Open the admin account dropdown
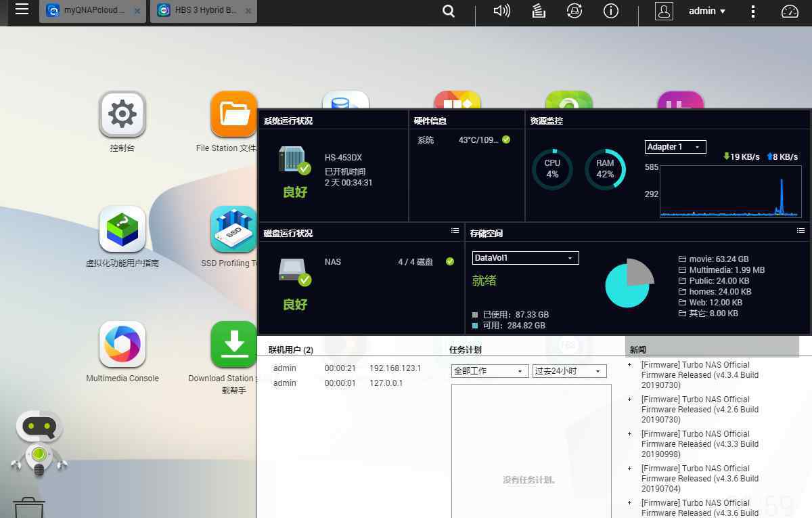 [707, 11]
